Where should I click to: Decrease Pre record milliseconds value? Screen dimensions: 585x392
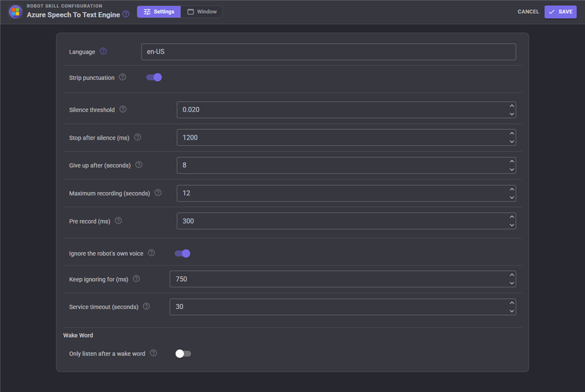pyautogui.click(x=512, y=225)
